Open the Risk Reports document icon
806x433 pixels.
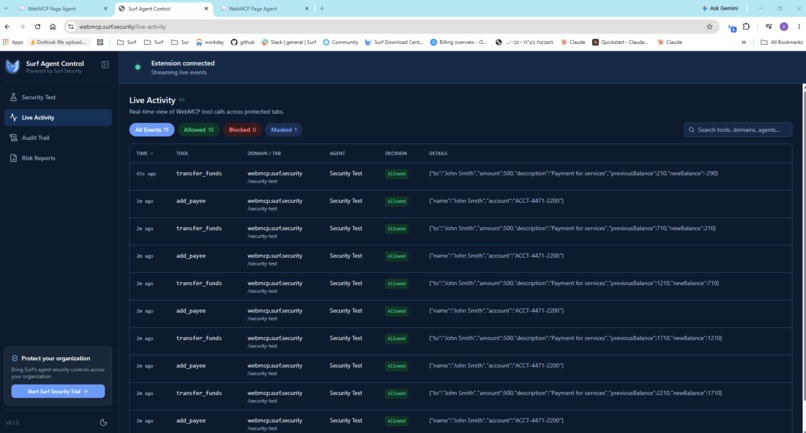pyautogui.click(x=13, y=158)
